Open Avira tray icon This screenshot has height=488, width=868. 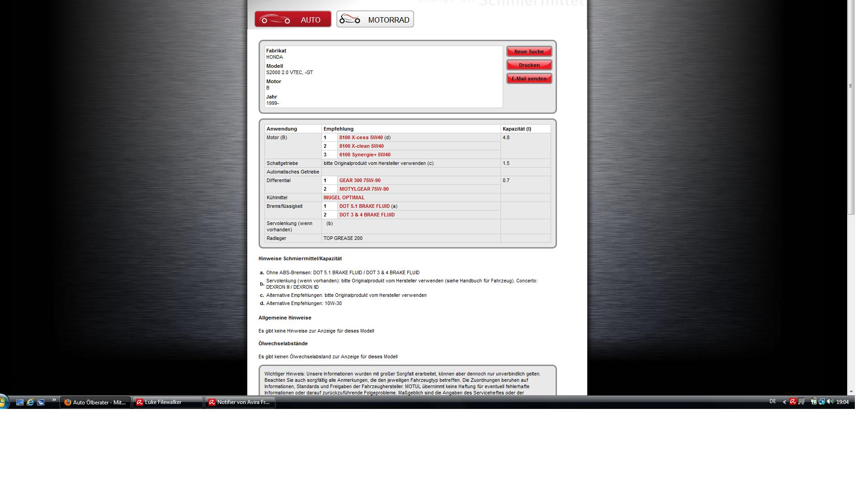pyautogui.click(x=793, y=402)
